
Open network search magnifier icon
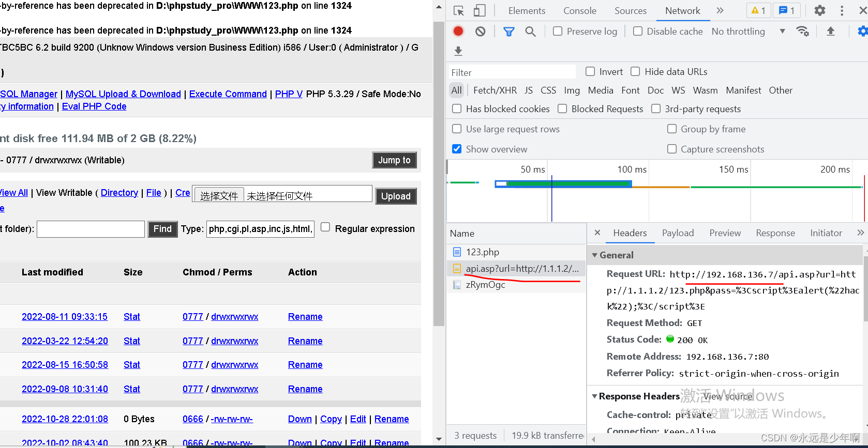tap(530, 32)
